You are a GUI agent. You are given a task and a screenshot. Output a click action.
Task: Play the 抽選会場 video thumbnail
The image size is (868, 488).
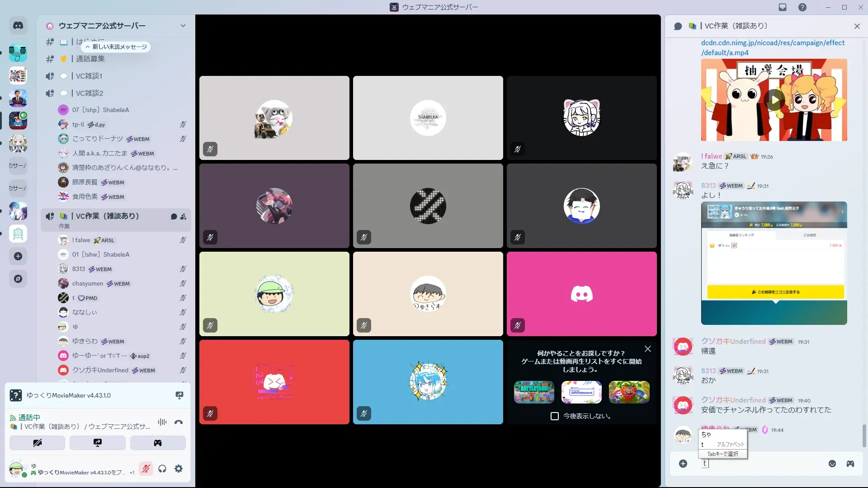coord(774,100)
